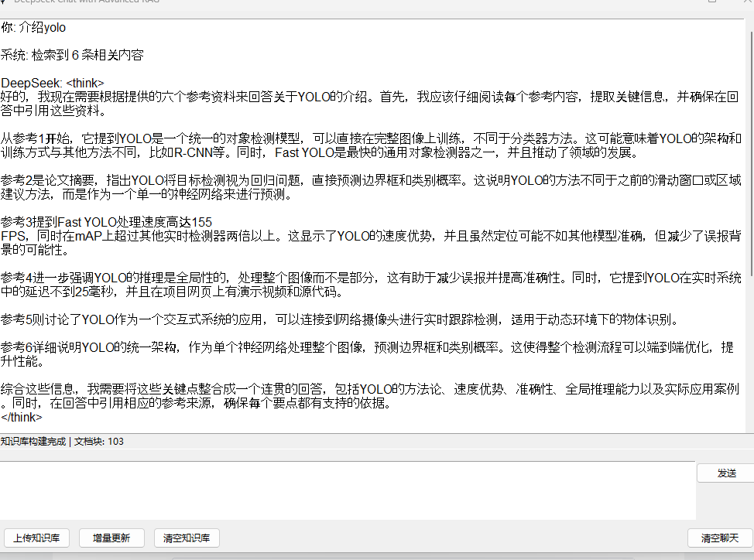754x560 pixels.
Task: Click the DeepSeek: <think> line
Action: [53, 83]
